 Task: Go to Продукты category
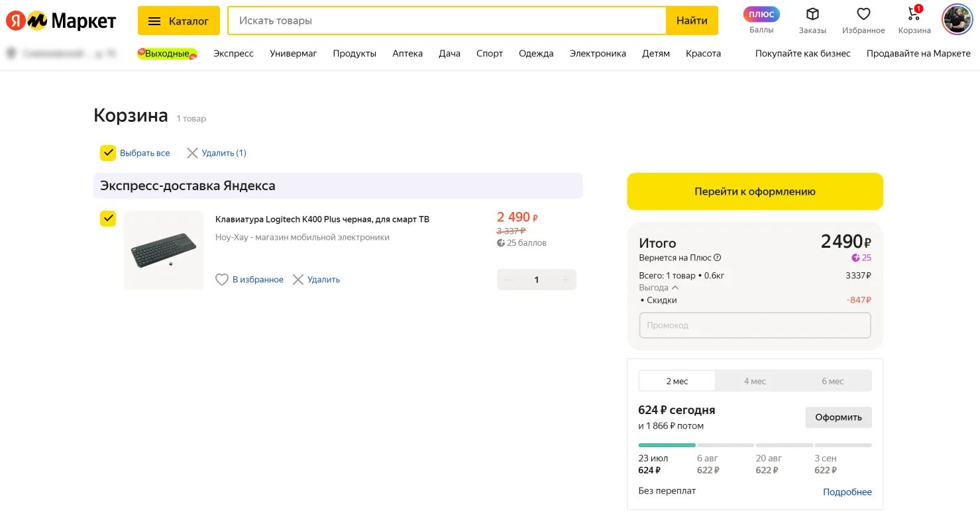[354, 54]
